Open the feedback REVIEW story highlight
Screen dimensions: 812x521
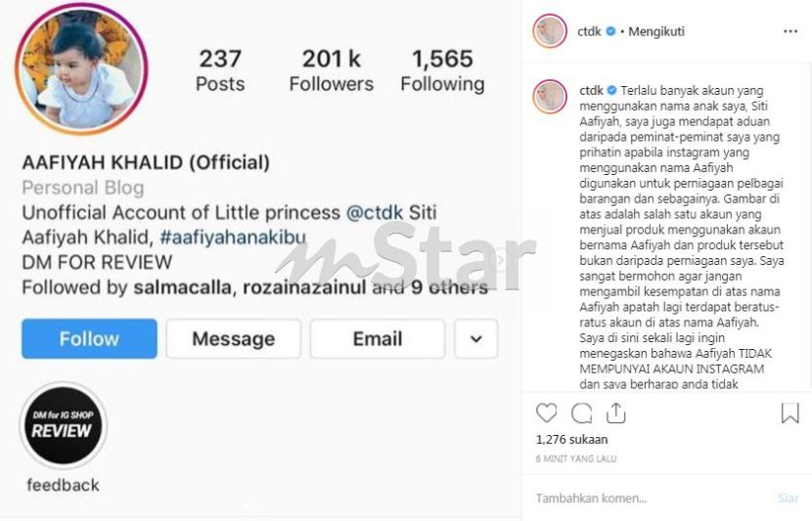click(64, 425)
